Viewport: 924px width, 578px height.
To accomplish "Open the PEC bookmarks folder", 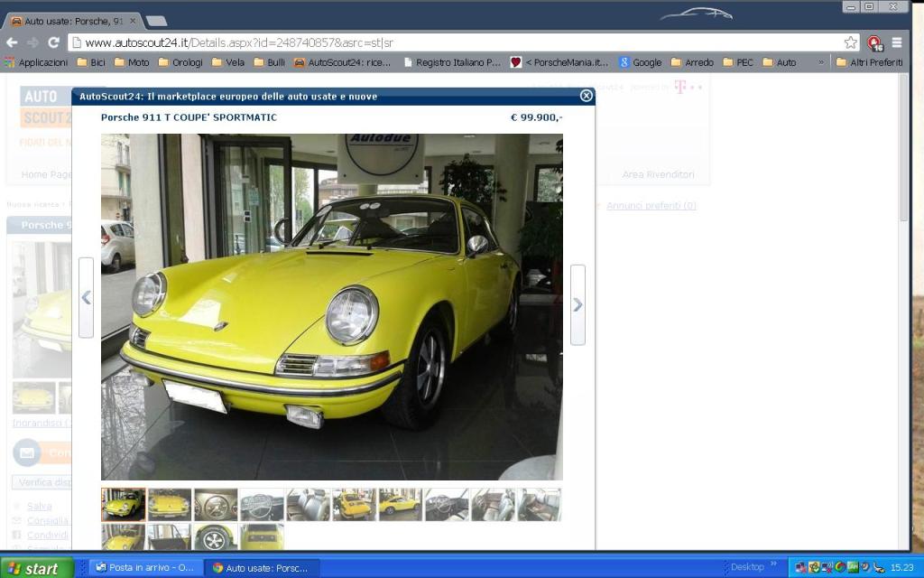I will [x=738, y=62].
